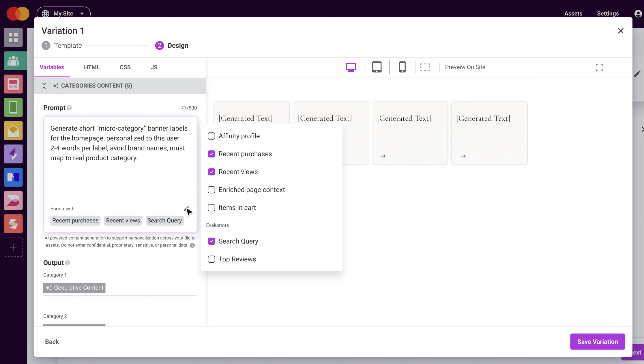Switch to the HTML tab

click(x=92, y=67)
